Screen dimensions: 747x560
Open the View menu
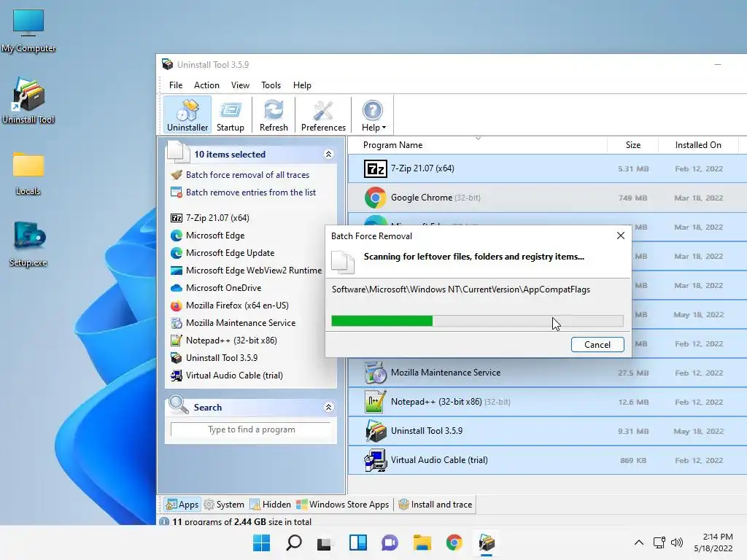coord(240,85)
